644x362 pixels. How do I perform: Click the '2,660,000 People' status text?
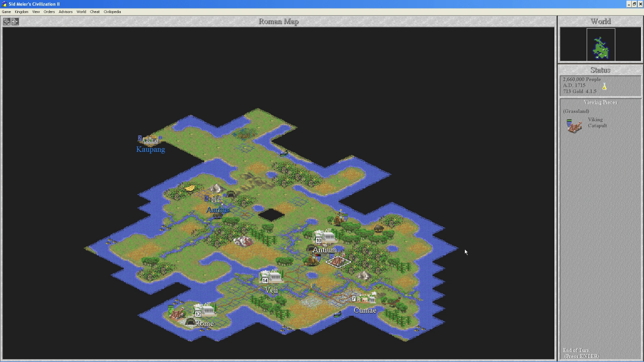point(582,79)
